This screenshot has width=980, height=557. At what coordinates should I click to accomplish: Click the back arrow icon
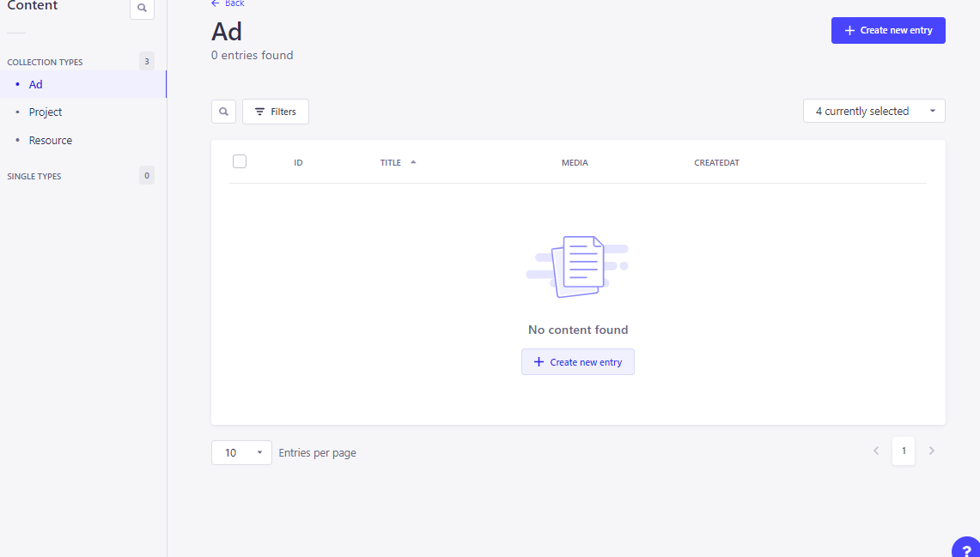click(215, 3)
